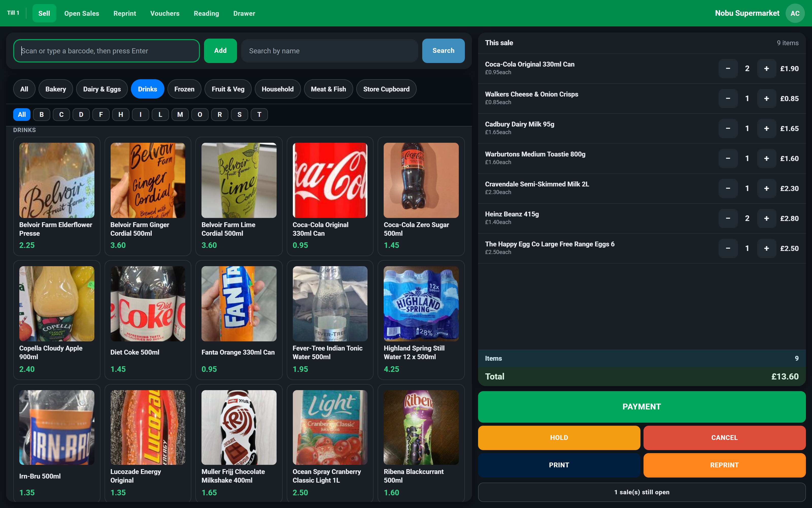Add Belvoir Farm Elderflower Presse to sale
Viewport: 812px width, 508px height.
tap(57, 196)
